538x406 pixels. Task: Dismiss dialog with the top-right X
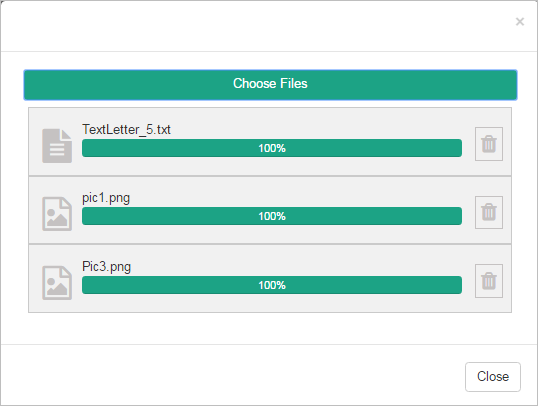[520, 22]
